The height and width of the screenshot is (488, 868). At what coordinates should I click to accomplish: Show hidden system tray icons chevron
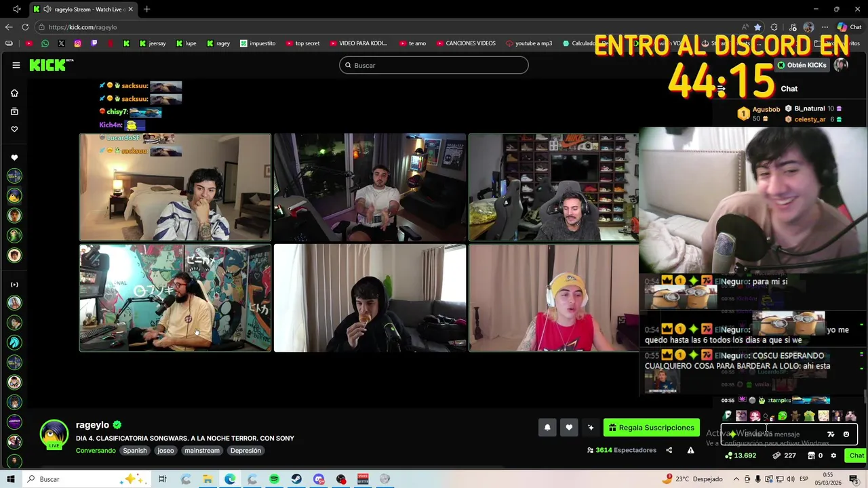[x=737, y=479]
